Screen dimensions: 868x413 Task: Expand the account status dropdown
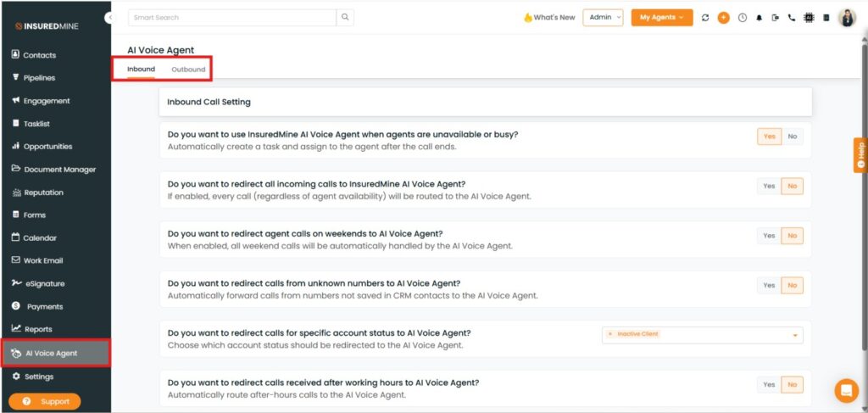point(795,335)
